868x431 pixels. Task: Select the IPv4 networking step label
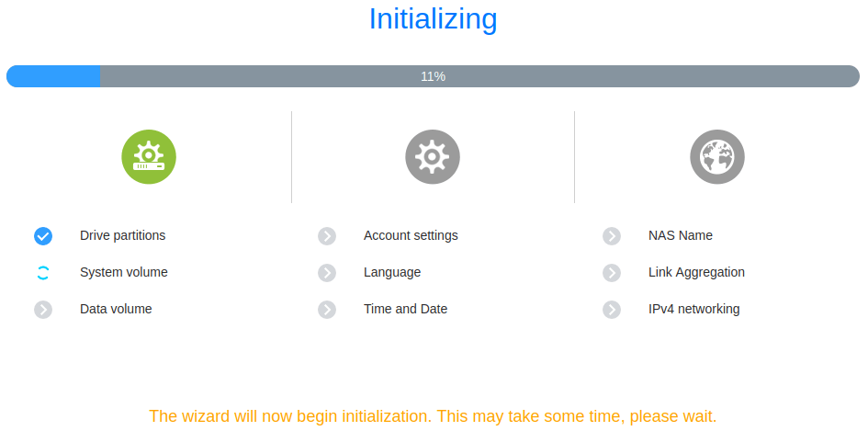click(693, 309)
